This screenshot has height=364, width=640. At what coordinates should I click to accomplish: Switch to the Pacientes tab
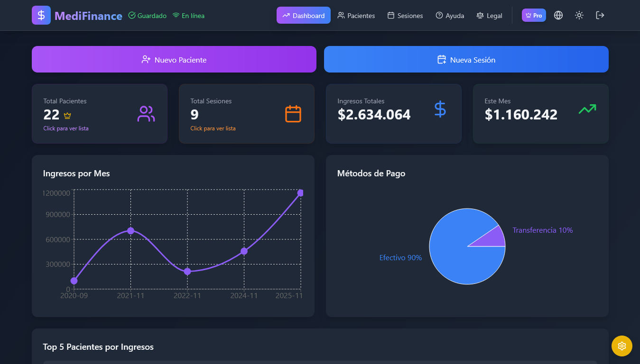point(356,16)
